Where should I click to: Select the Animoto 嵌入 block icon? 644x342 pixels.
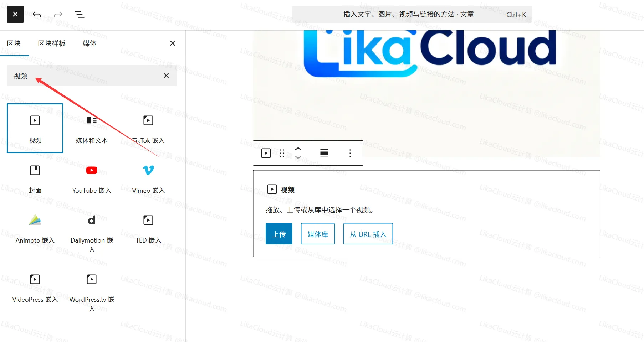pyautogui.click(x=35, y=220)
